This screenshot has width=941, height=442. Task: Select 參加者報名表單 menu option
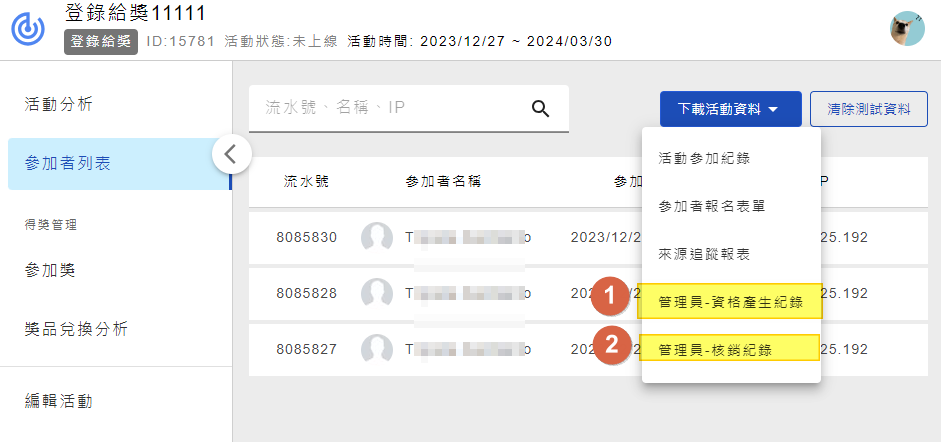click(711, 206)
